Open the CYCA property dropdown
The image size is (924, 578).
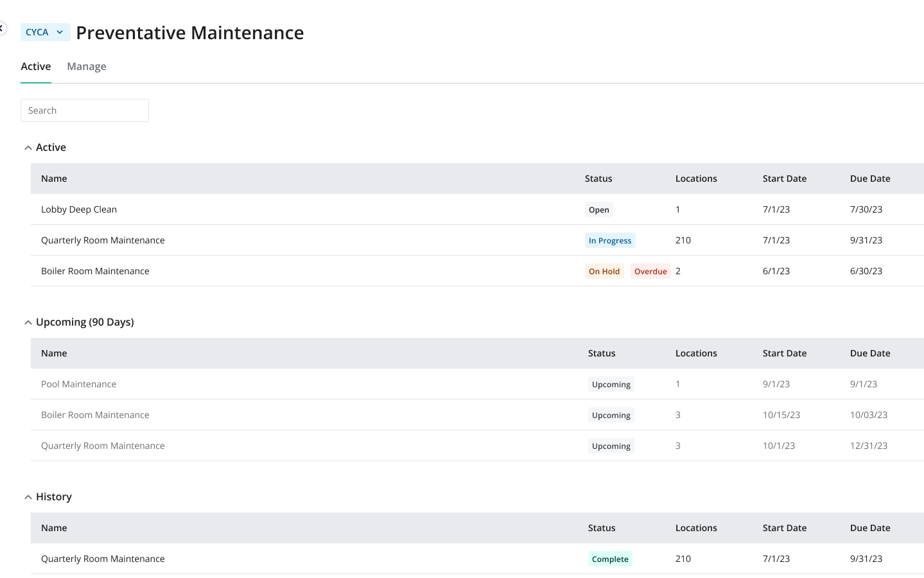coord(45,32)
